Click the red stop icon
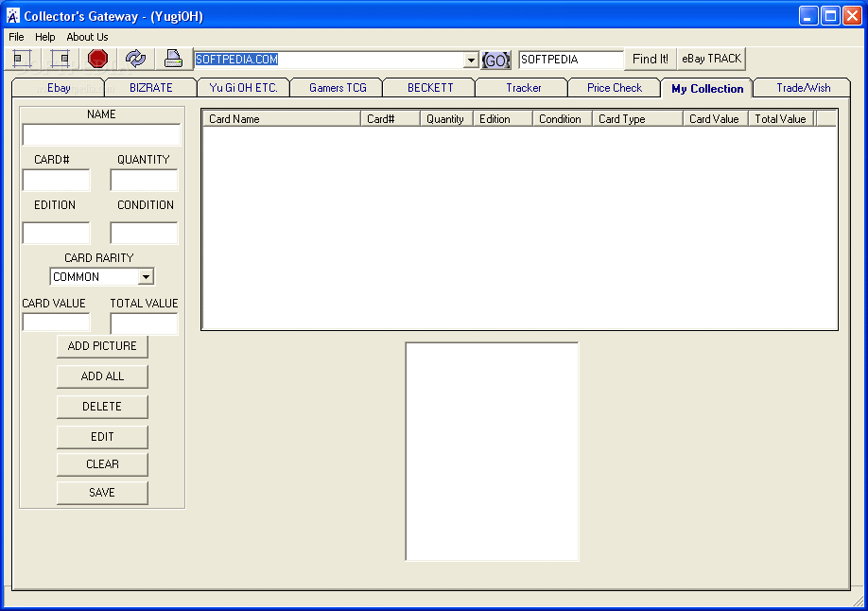 (x=97, y=58)
